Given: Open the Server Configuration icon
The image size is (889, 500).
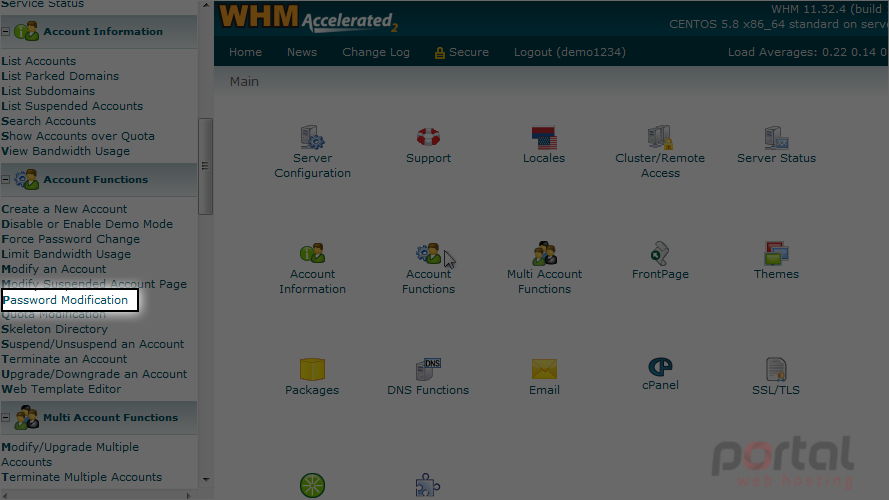Looking at the screenshot, I should pos(312,137).
